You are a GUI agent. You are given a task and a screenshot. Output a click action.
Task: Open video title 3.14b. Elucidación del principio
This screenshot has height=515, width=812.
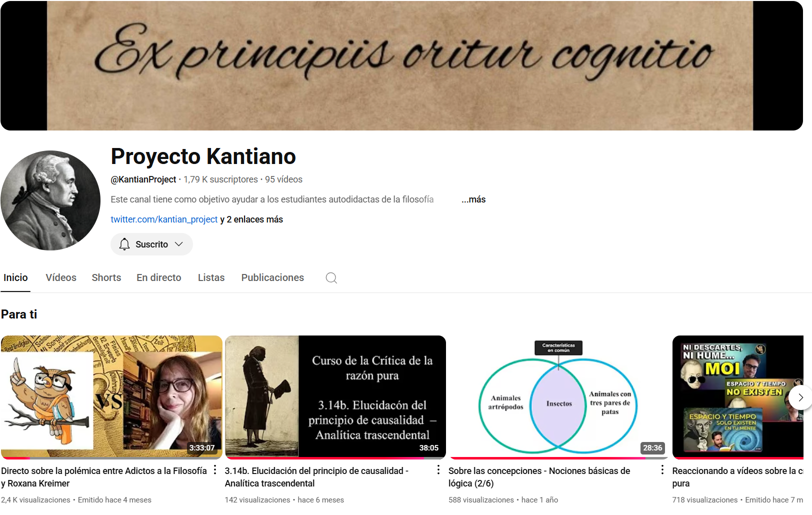point(316,476)
